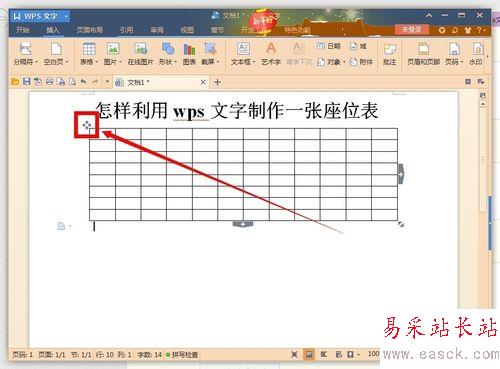Image resolution: width=500 pixels, height=369 pixels.
Task: Expand the 页码 dropdown arrow
Action: coord(462,62)
